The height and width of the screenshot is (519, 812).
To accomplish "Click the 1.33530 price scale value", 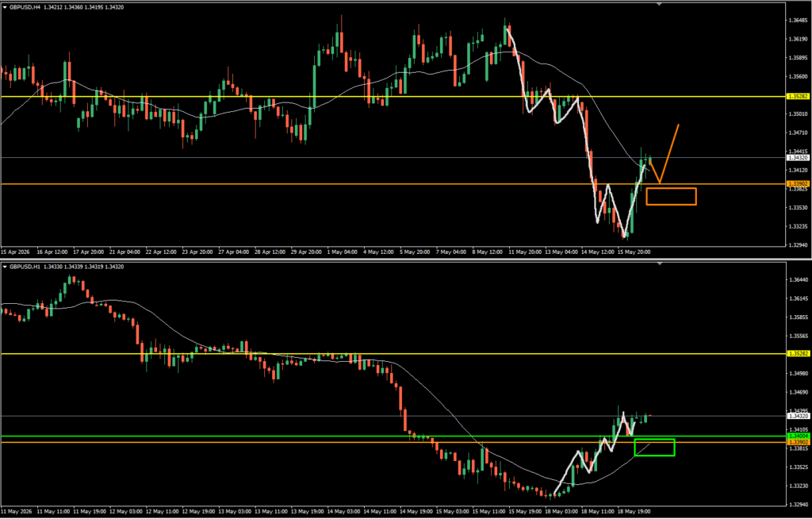I will 799,207.
